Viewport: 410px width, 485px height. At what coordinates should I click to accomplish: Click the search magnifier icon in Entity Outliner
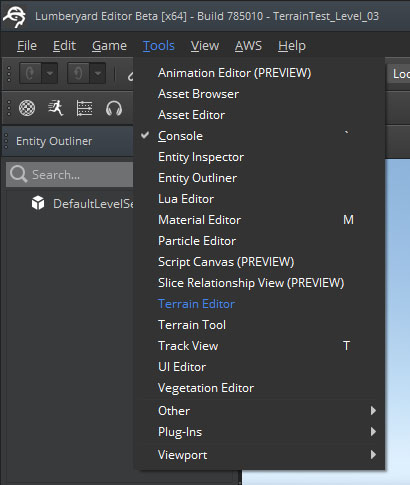(x=18, y=174)
